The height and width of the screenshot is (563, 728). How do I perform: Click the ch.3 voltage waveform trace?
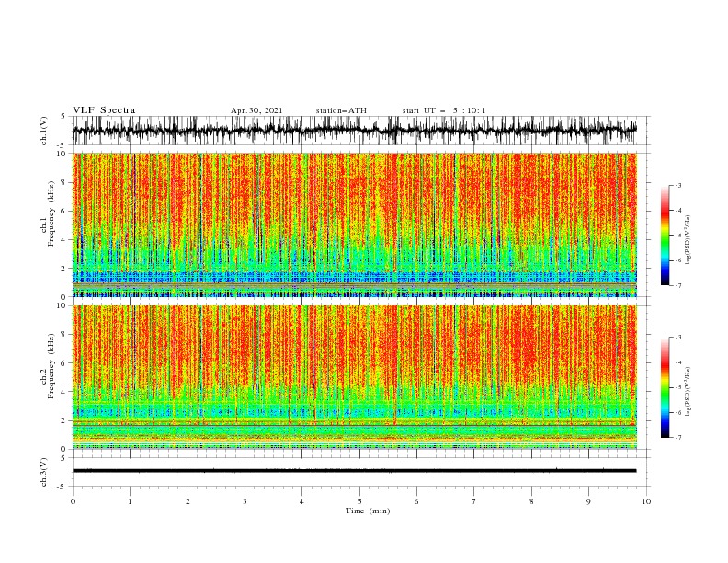point(354,471)
